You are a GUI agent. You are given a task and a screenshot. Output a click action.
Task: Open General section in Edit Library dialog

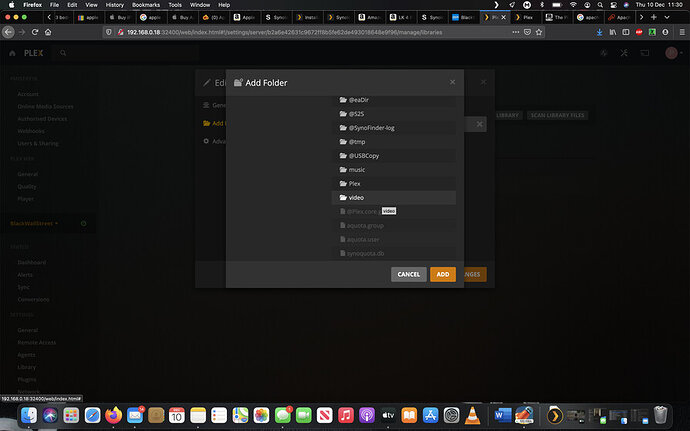tap(214, 105)
